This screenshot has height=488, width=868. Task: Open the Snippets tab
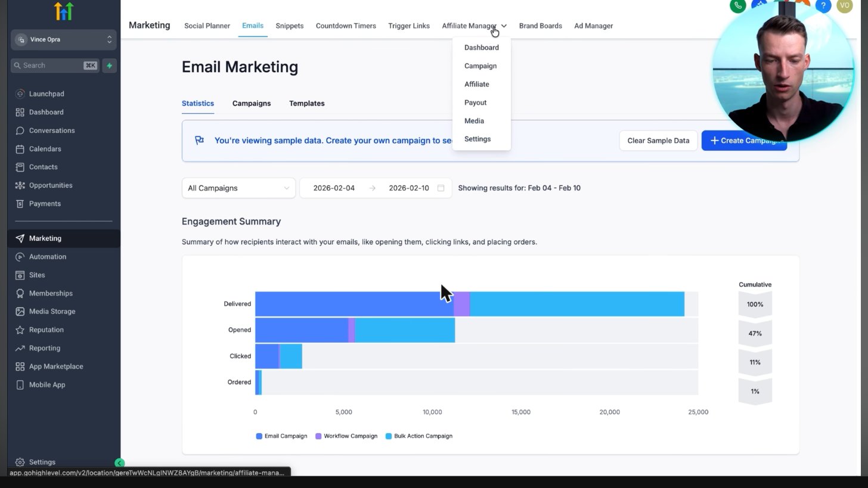[289, 26]
